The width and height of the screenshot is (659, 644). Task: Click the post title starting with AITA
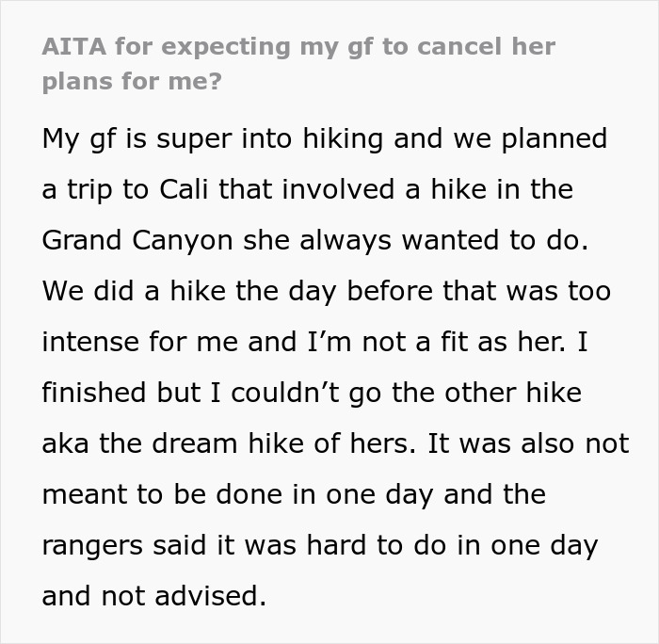(298, 46)
